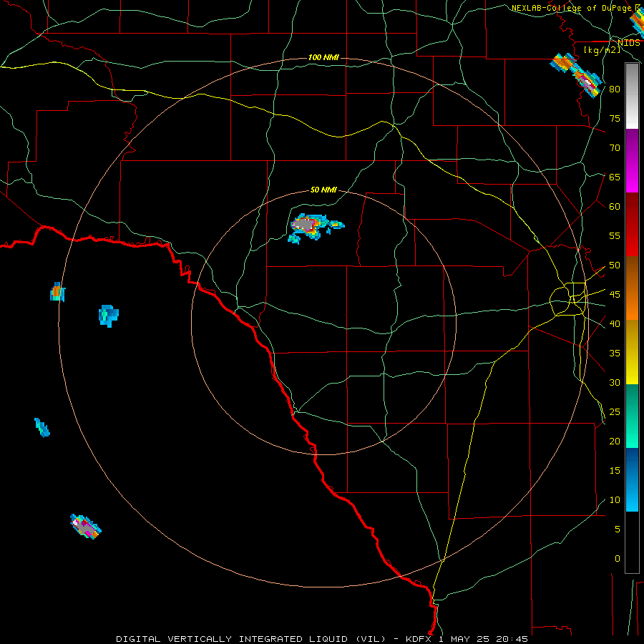Click the scale value "45"
Screen dimensions: 644x644
click(615, 295)
